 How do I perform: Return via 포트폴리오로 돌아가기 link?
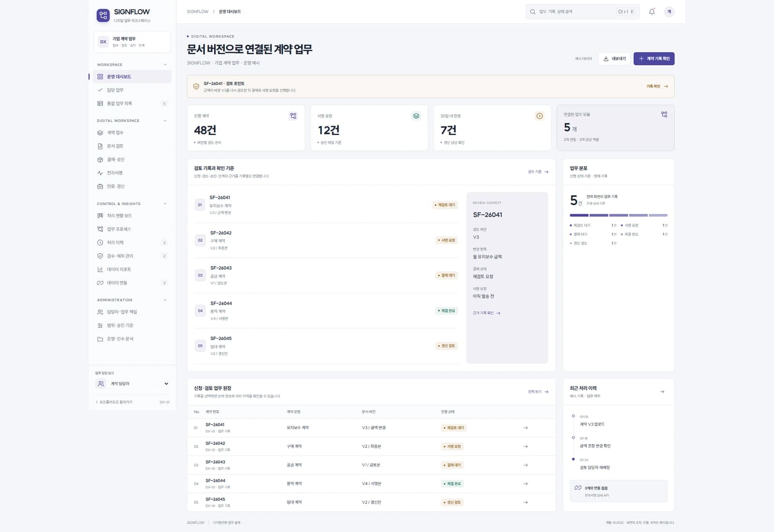click(x=114, y=402)
